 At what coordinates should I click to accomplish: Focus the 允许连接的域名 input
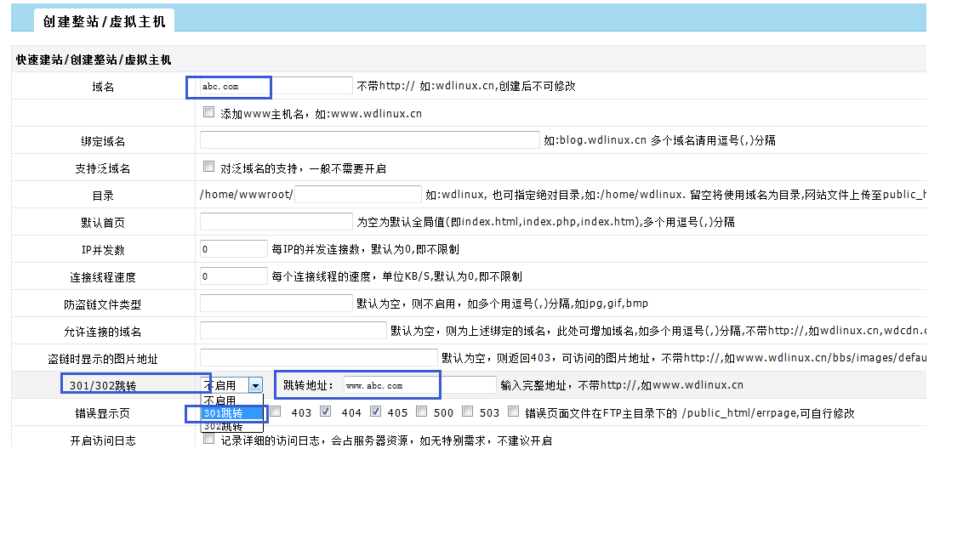(x=293, y=331)
